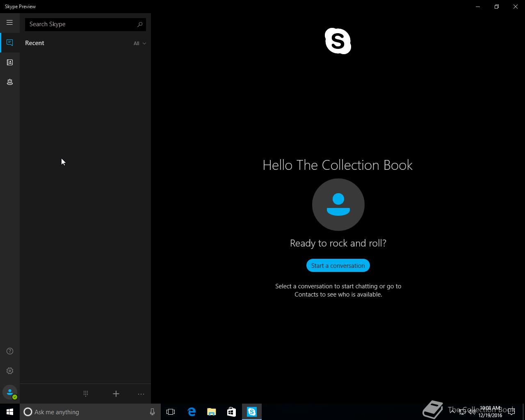
Task: Open the Bots icon in sidebar
Action: pyautogui.click(x=10, y=82)
